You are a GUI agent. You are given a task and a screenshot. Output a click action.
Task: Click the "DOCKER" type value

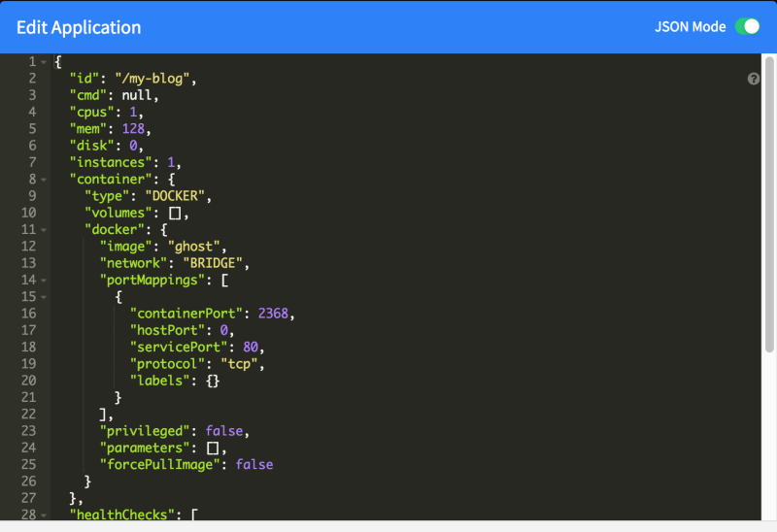coord(175,196)
